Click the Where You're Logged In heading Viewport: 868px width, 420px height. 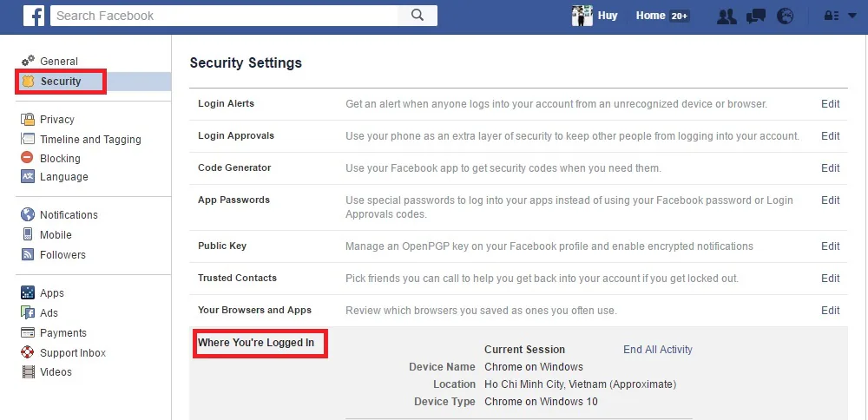(x=256, y=343)
